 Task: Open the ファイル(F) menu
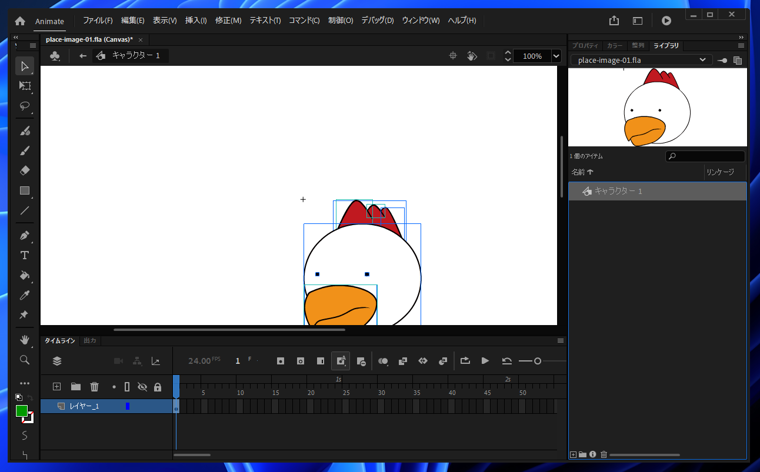click(x=97, y=20)
